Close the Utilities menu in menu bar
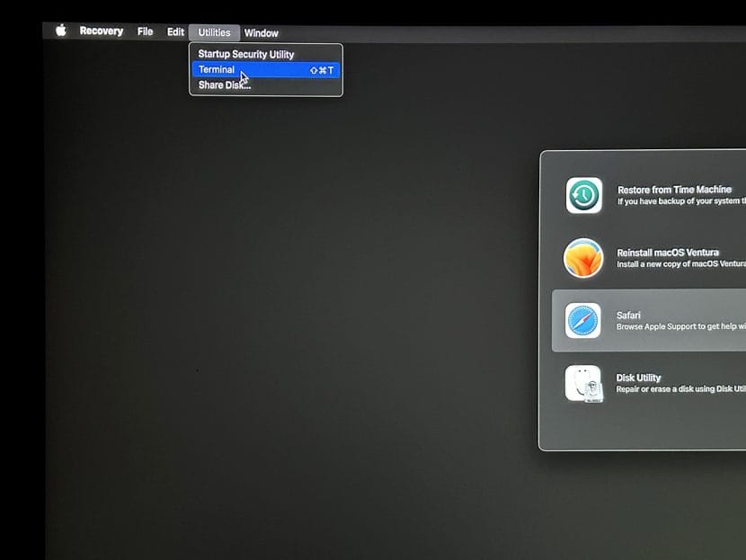Image resolution: width=746 pixels, height=560 pixels. (x=214, y=32)
